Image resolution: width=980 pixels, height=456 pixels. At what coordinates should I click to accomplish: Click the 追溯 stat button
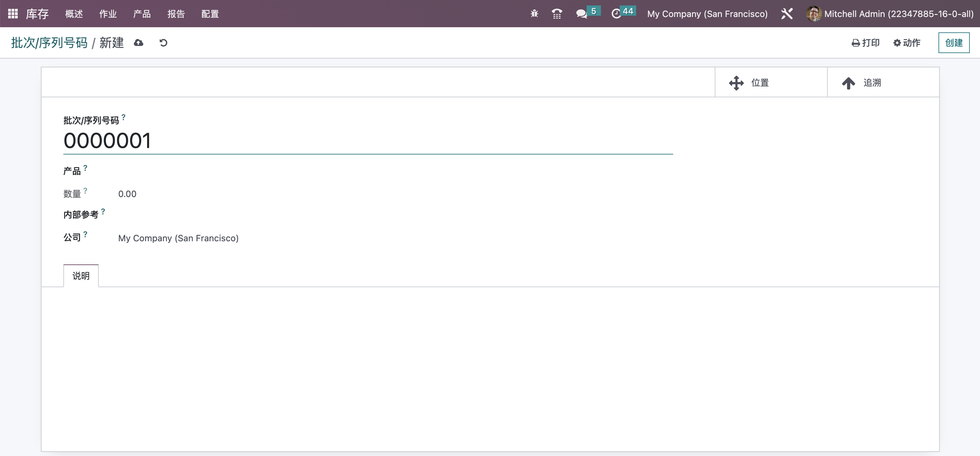[883, 83]
